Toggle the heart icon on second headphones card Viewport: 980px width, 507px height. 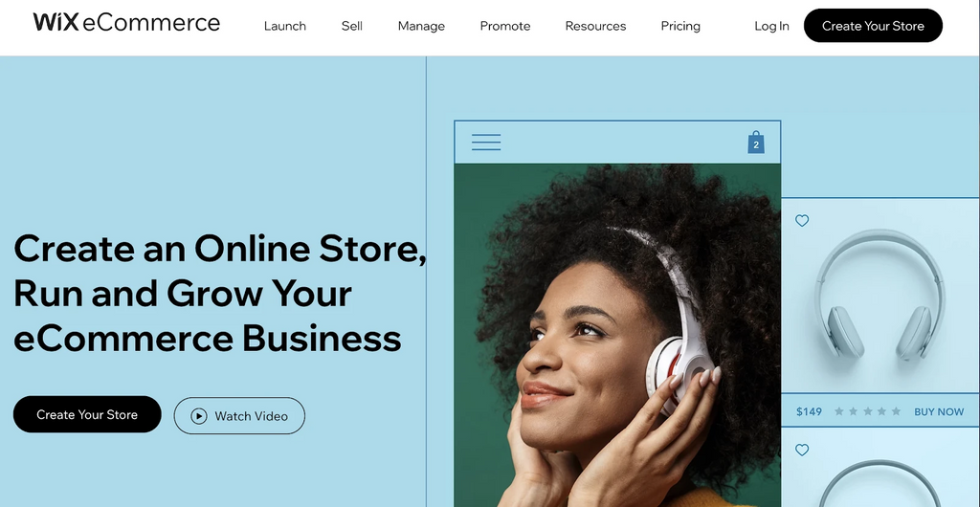pyautogui.click(x=802, y=450)
